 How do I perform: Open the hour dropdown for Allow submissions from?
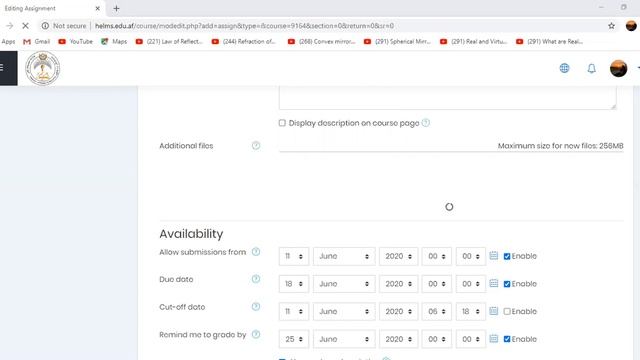pyautogui.click(x=436, y=256)
